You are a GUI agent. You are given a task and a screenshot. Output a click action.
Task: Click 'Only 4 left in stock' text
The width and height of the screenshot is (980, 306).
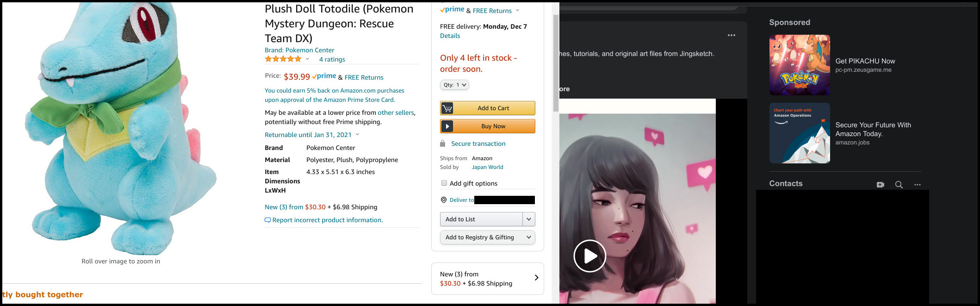pos(478,63)
